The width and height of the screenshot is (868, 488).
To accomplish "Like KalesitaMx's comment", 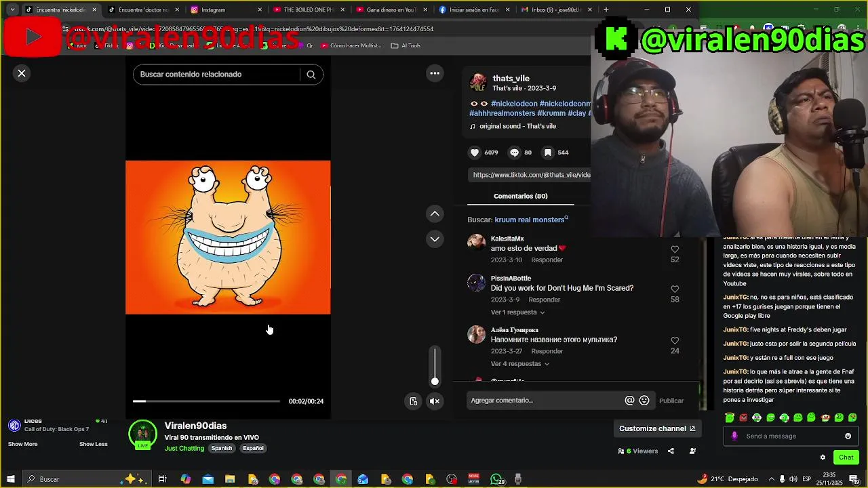I will (675, 249).
